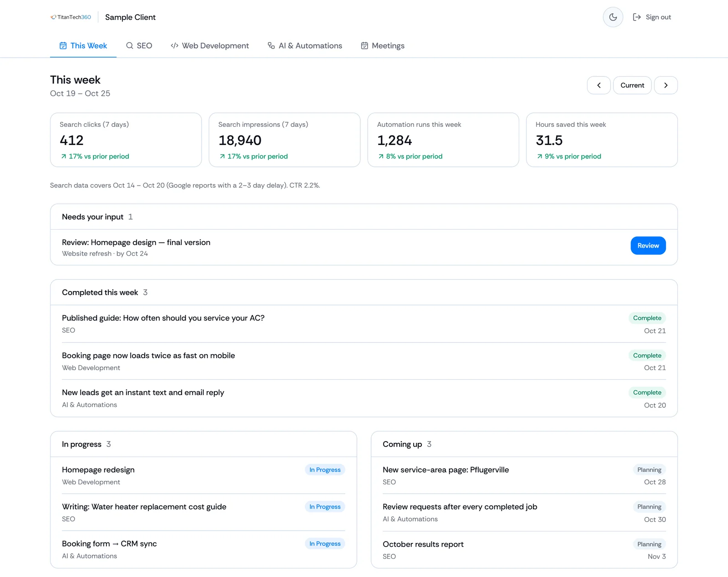Viewport: 728px width, 577px height.
Task: Open 'New leads get an instant text and email reply'
Action: tap(364, 398)
